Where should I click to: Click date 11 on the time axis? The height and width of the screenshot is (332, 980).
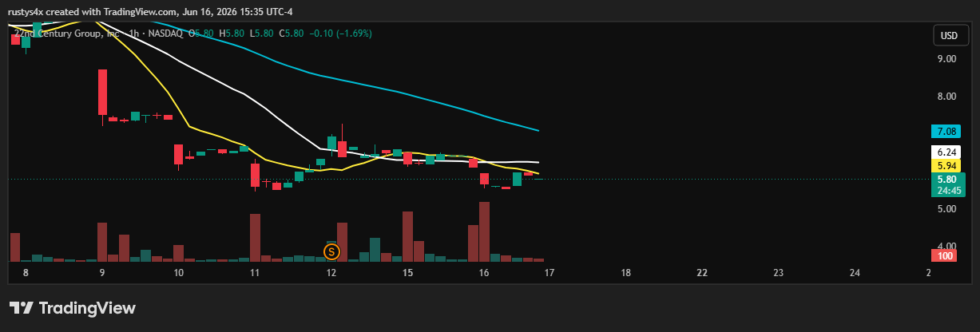point(255,273)
